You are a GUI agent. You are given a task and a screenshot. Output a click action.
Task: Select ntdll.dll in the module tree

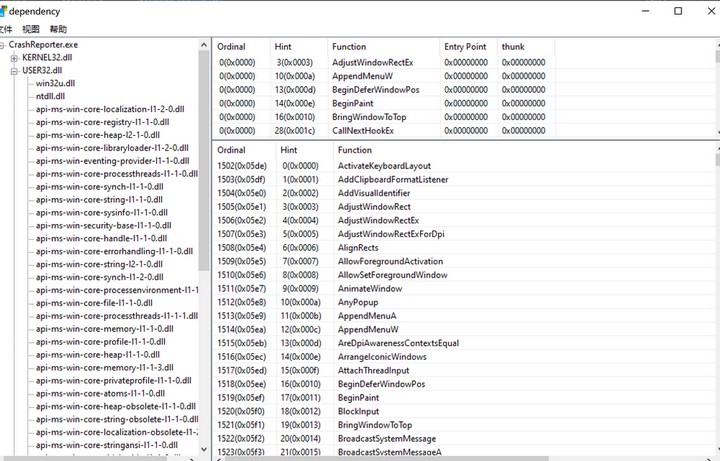(51, 97)
